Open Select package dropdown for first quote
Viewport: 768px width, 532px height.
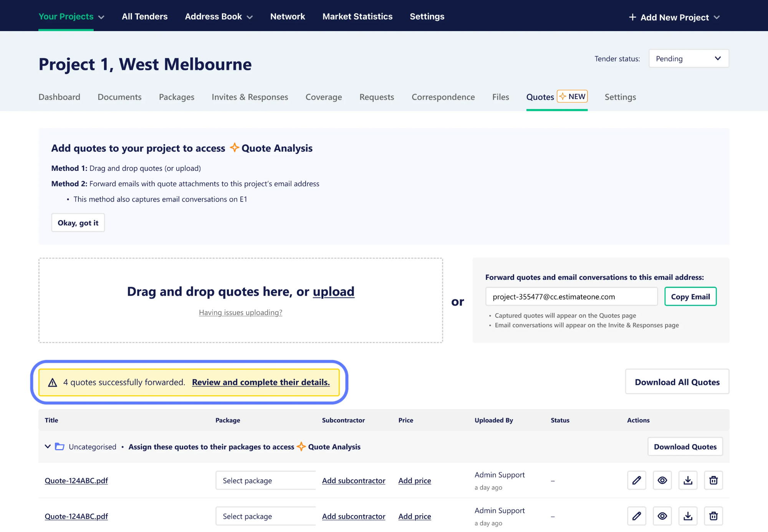pos(265,481)
